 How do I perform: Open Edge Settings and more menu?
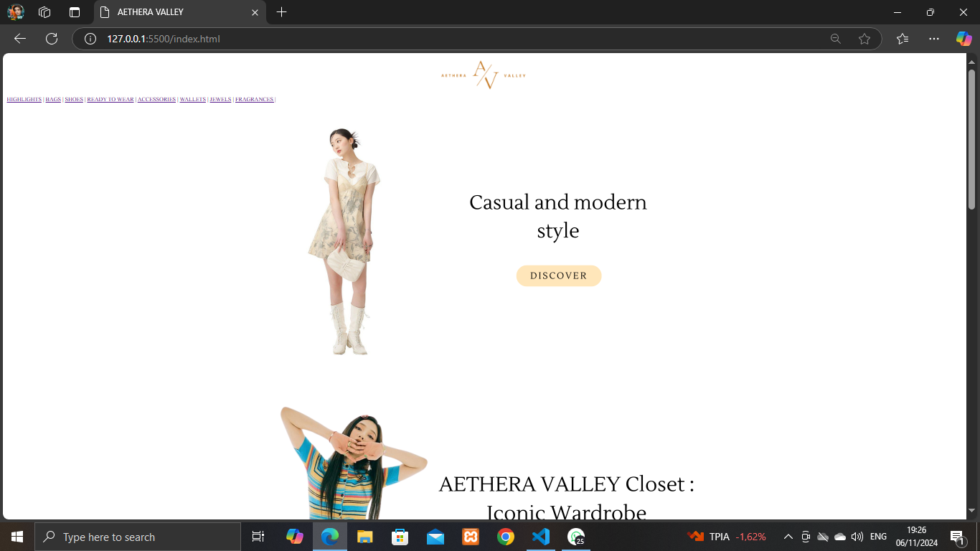[x=933, y=39]
